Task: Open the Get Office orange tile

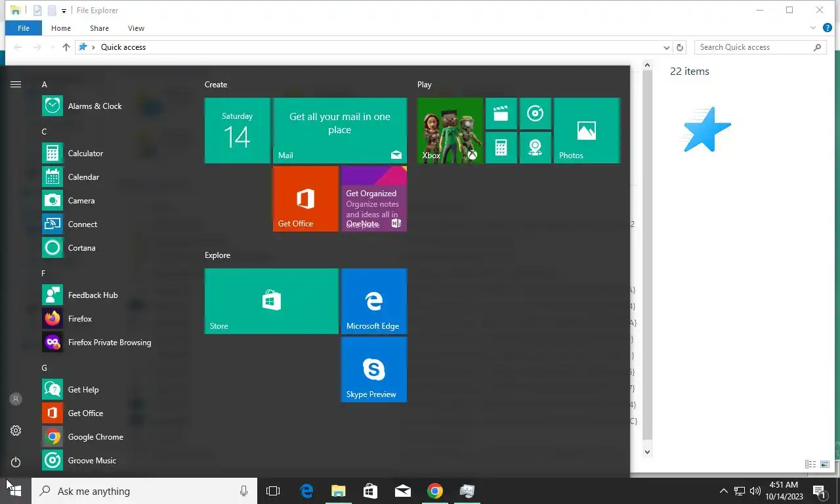Action: click(306, 199)
